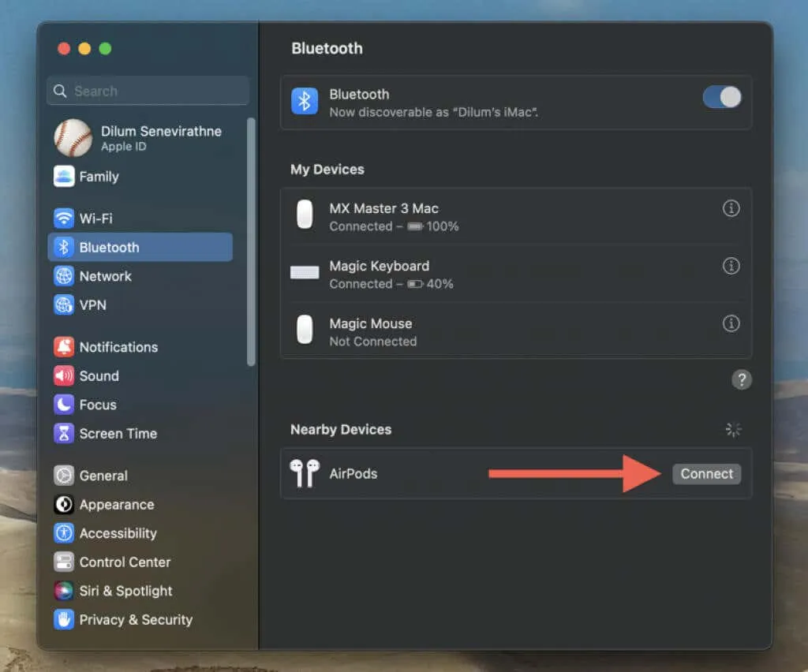Show Magic Keyboard info details
This screenshot has width=808, height=672.
[731, 267]
